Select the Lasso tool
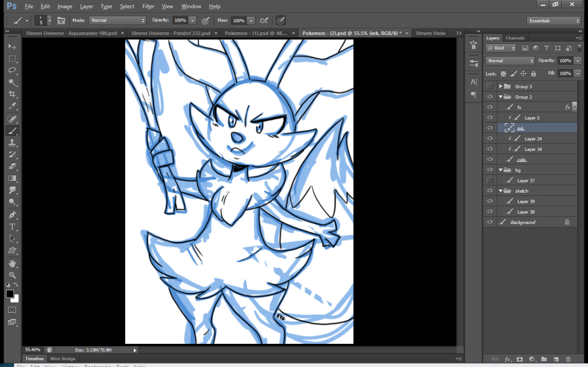 (12, 70)
